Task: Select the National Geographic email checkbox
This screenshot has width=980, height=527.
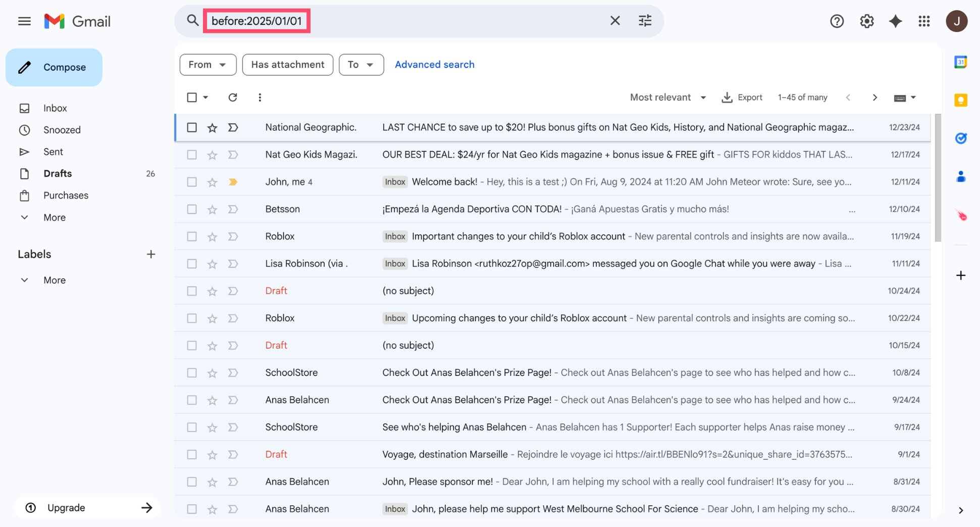Action: pos(192,127)
